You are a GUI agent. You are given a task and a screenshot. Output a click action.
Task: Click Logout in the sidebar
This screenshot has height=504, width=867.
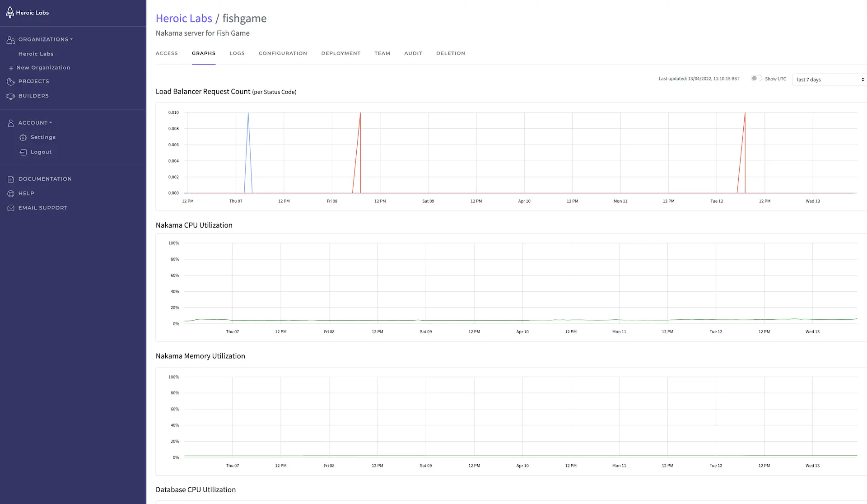pos(41,152)
